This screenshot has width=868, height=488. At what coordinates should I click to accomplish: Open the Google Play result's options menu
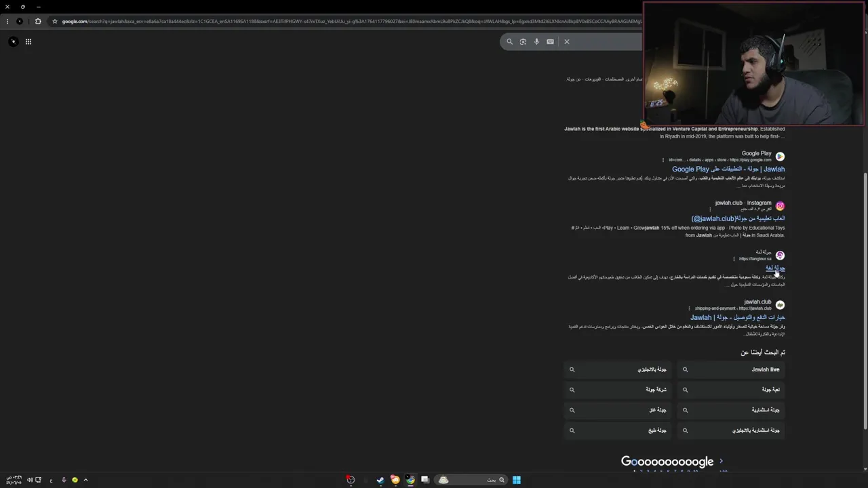coord(663,160)
